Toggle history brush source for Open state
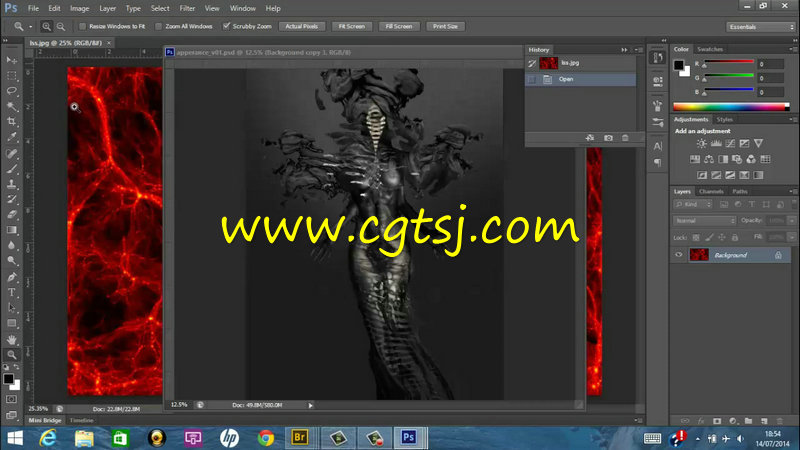The image size is (800, 450). (x=532, y=79)
